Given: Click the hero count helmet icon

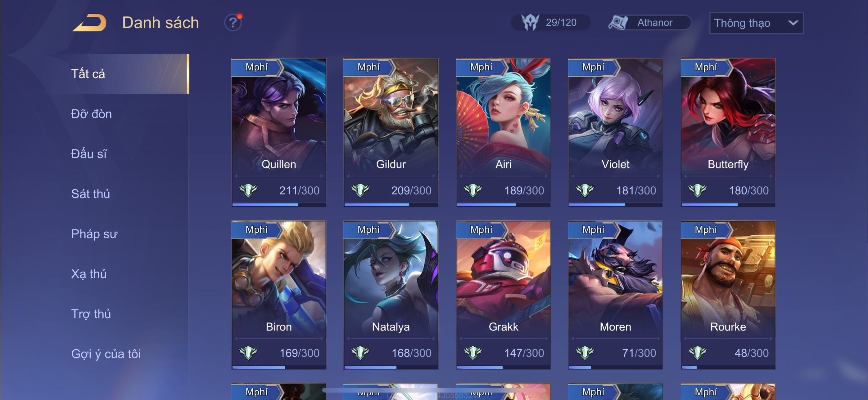Looking at the screenshot, I should point(530,23).
